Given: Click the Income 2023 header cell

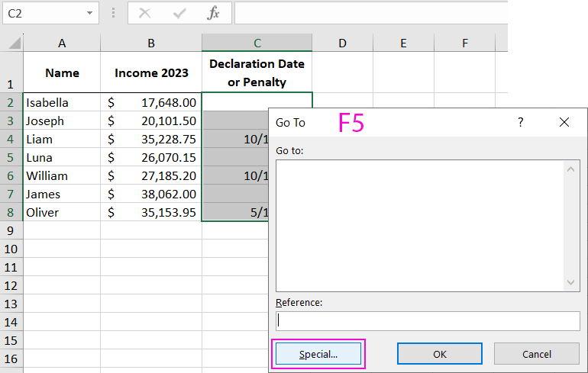Looking at the screenshot, I should (x=151, y=73).
